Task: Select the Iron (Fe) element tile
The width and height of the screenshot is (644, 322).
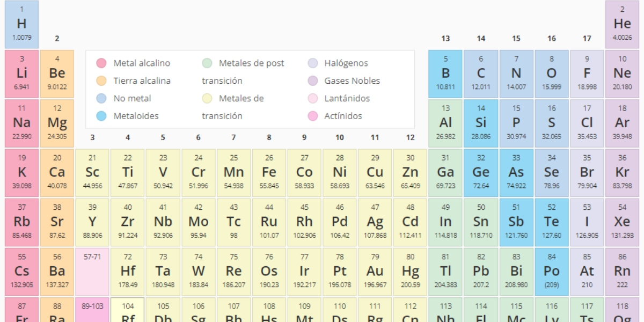Action: coord(269,173)
